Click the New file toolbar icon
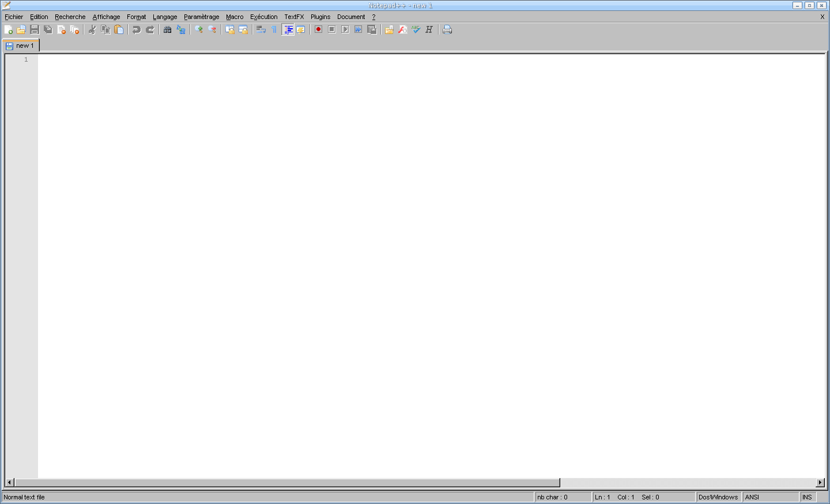This screenshot has width=830, height=504. tap(8, 29)
